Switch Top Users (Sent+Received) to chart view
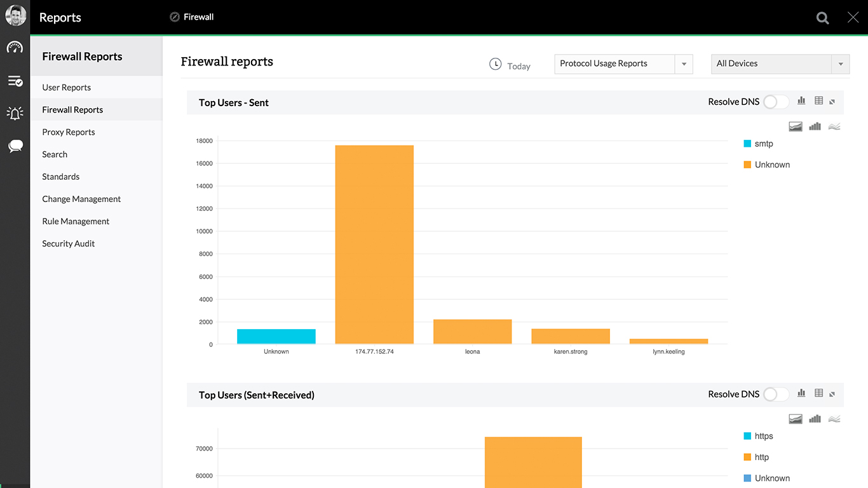 801,393
